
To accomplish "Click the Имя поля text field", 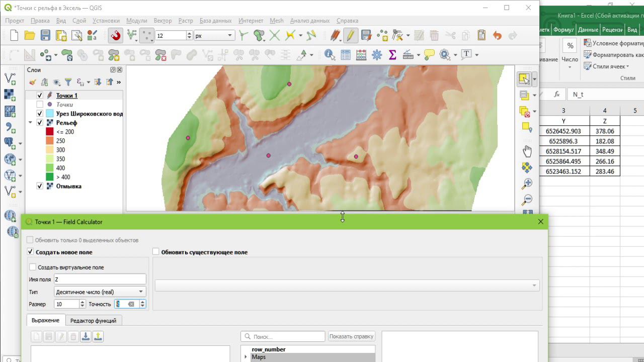I will [x=100, y=279].
